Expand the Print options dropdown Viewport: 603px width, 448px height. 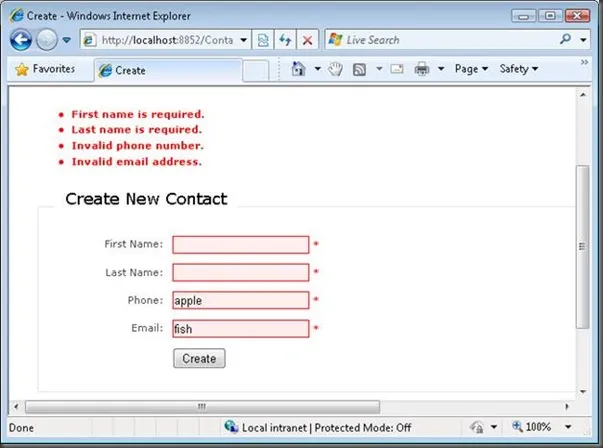441,69
